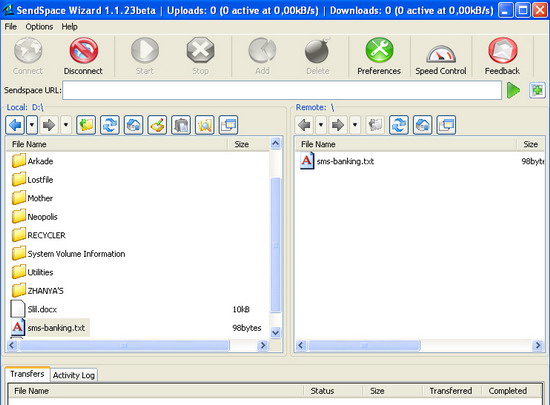Click the Local pane windows view icon
550x405 pixels.
[229, 125]
